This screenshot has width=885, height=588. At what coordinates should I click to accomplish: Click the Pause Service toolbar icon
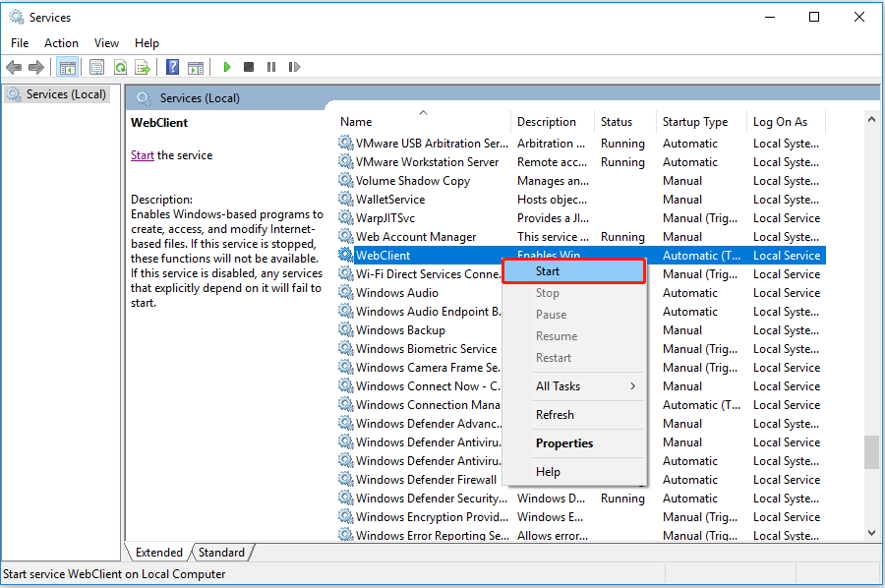click(x=271, y=67)
